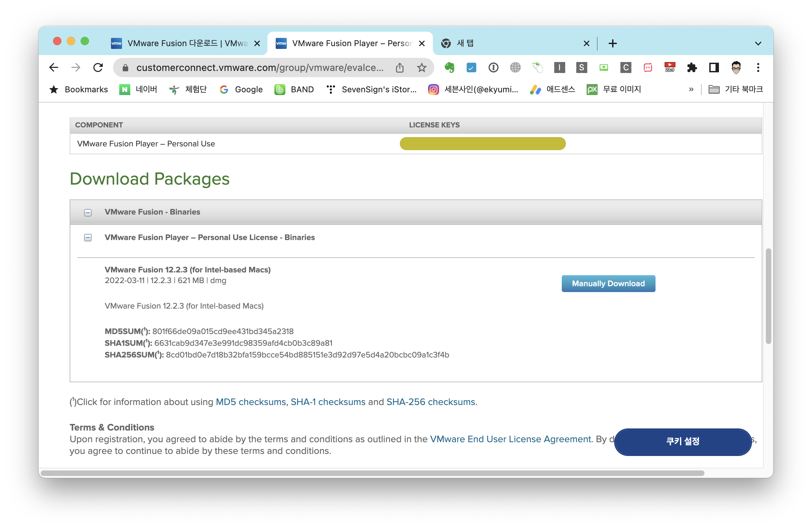Image resolution: width=812 pixels, height=529 pixels.
Task: Bookmark page with star icon
Action: pos(422,68)
